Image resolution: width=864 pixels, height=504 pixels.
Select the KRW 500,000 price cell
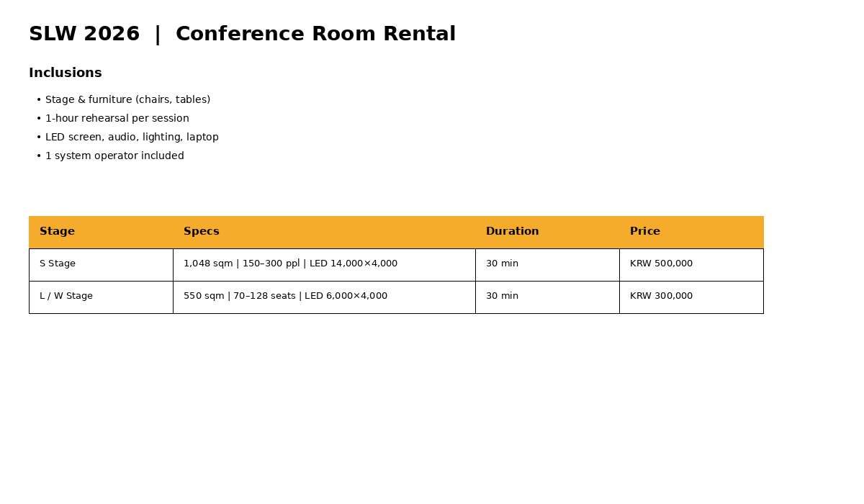tap(661, 264)
